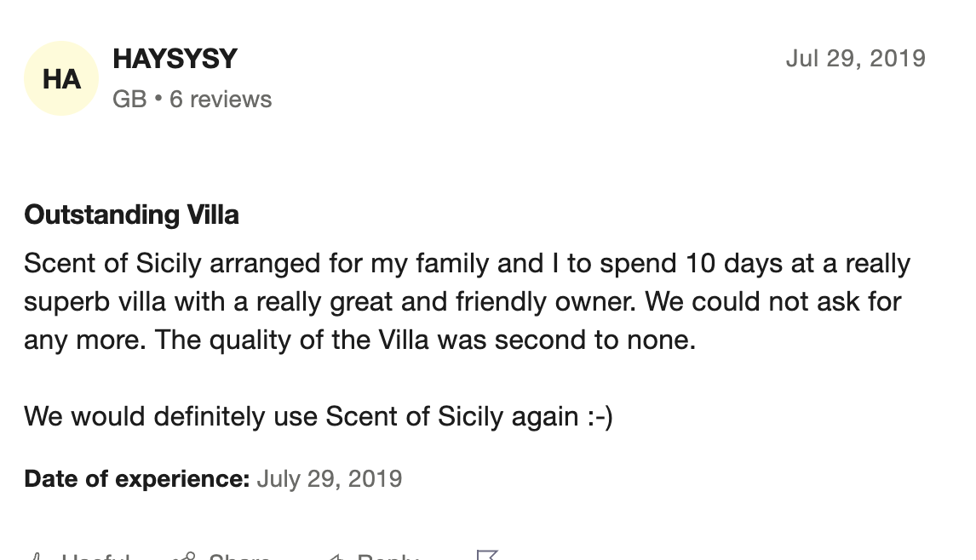Click the Jul 29, 2019 posted date
Viewport: 976px width, 560px height.
855,59
